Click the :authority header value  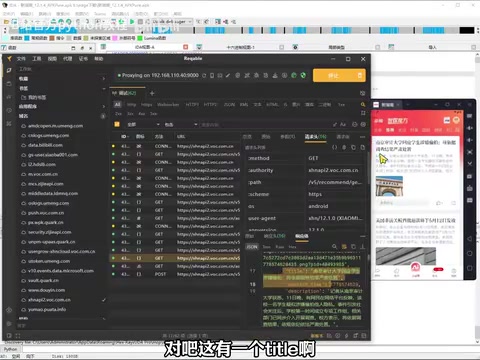click(x=333, y=170)
